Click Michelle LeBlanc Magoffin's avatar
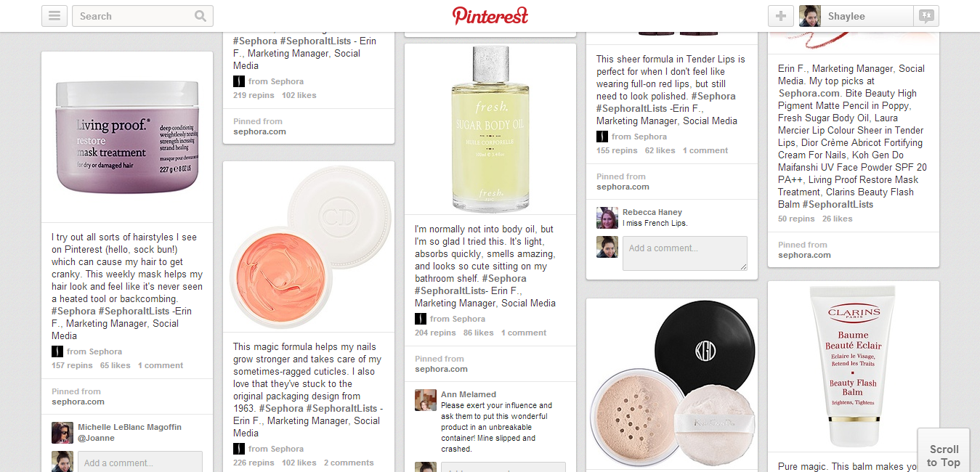 pyautogui.click(x=62, y=433)
